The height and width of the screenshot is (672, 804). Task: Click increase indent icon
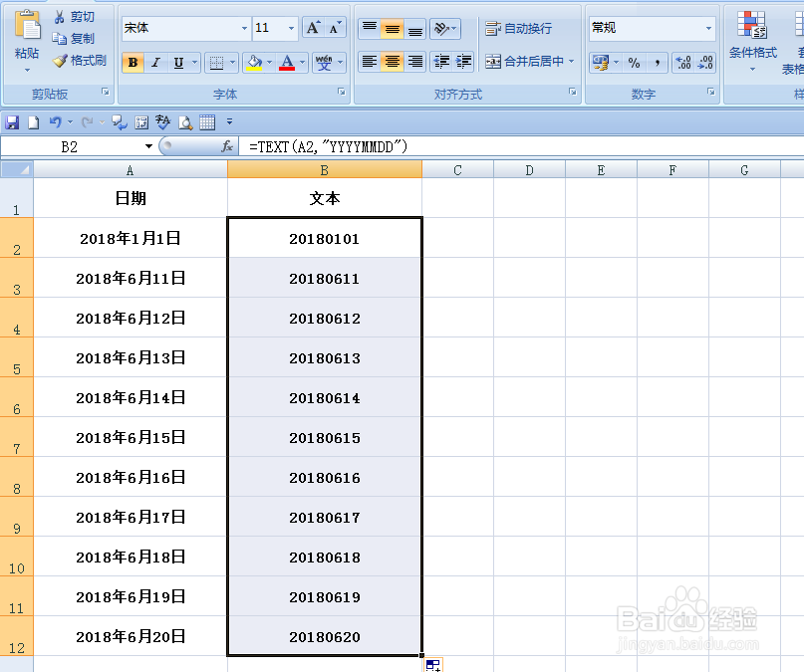point(463,62)
